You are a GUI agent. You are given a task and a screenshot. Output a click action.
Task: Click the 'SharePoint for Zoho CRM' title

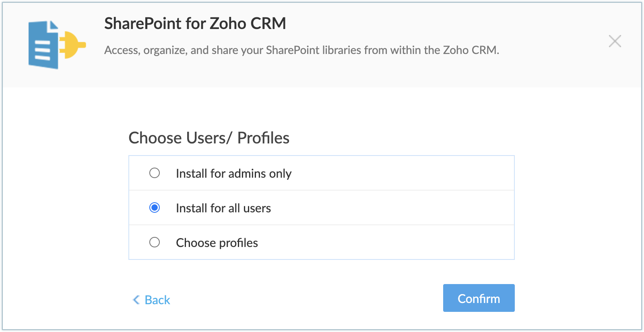(x=195, y=23)
